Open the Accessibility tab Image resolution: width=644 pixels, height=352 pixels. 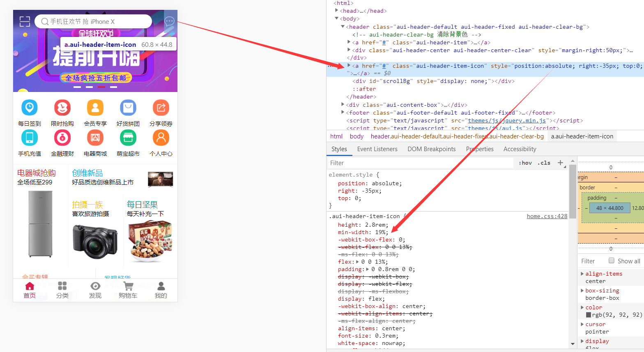point(520,149)
